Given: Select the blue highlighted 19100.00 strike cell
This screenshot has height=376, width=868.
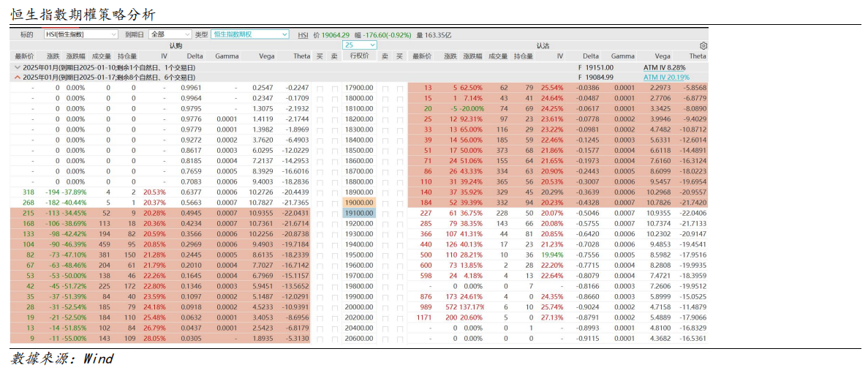Looking at the screenshot, I should (359, 214).
